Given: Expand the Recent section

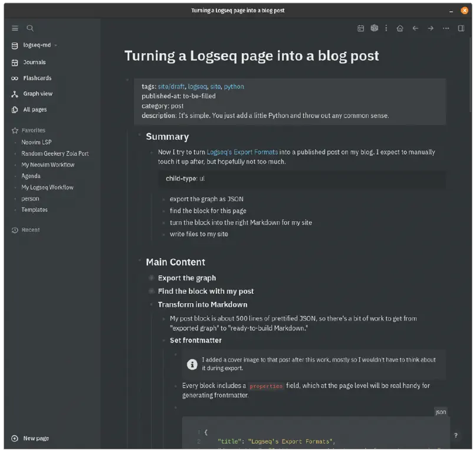Looking at the screenshot, I should coord(30,230).
